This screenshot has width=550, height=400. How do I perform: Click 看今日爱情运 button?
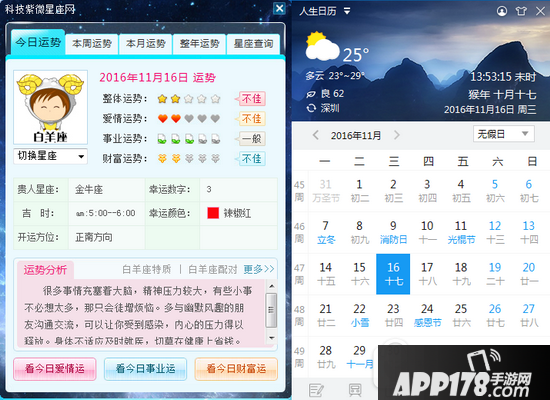[55, 369]
